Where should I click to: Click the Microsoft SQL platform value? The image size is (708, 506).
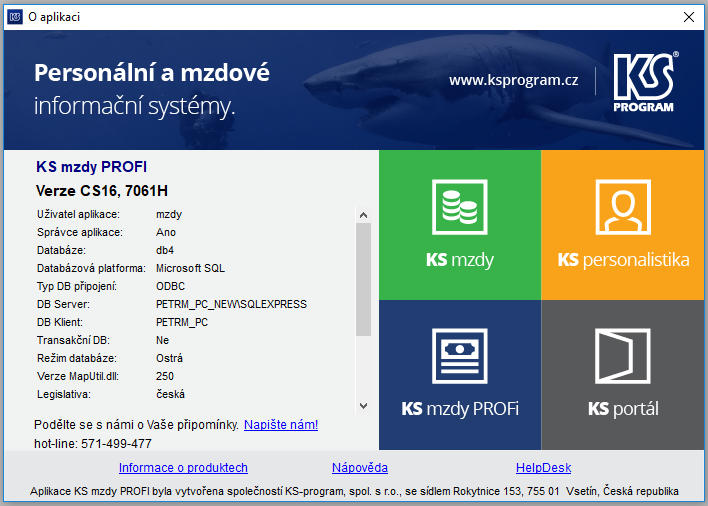pos(190,268)
